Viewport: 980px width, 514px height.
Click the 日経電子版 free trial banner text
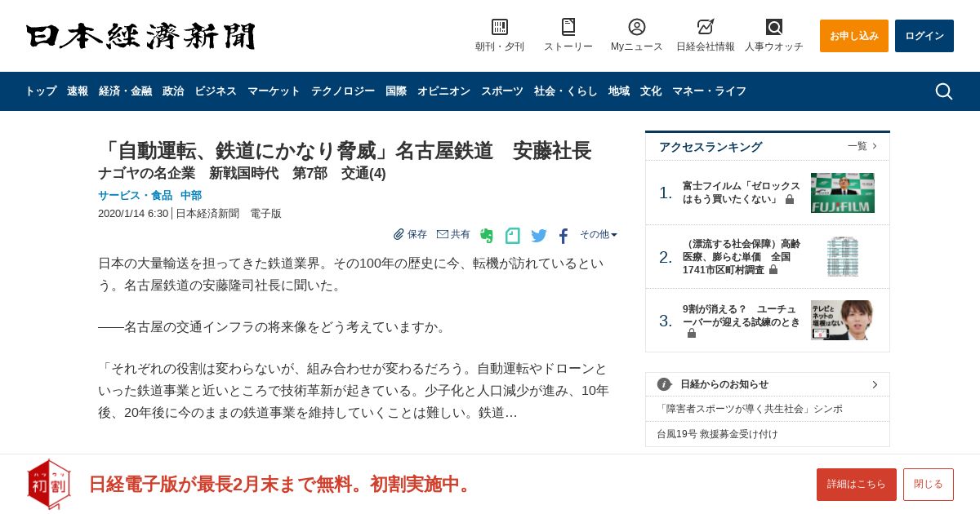(282, 484)
